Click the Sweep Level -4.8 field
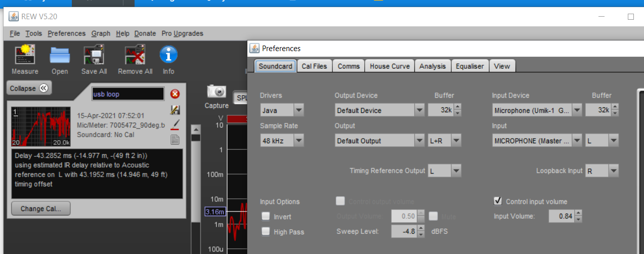Screen dimensions: 644x254 405,232
